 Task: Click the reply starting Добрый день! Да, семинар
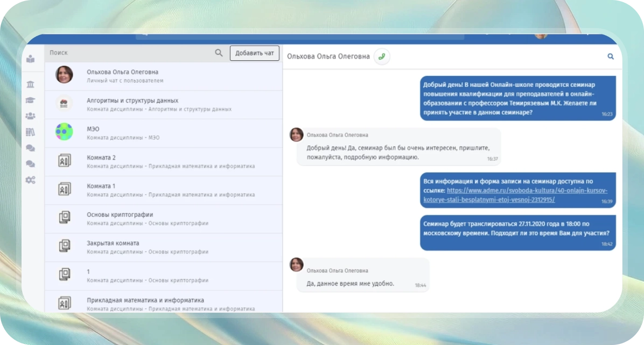click(x=398, y=147)
